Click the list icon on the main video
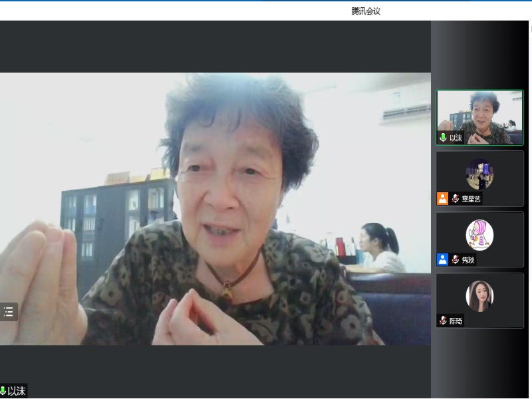 (x=9, y=312)
